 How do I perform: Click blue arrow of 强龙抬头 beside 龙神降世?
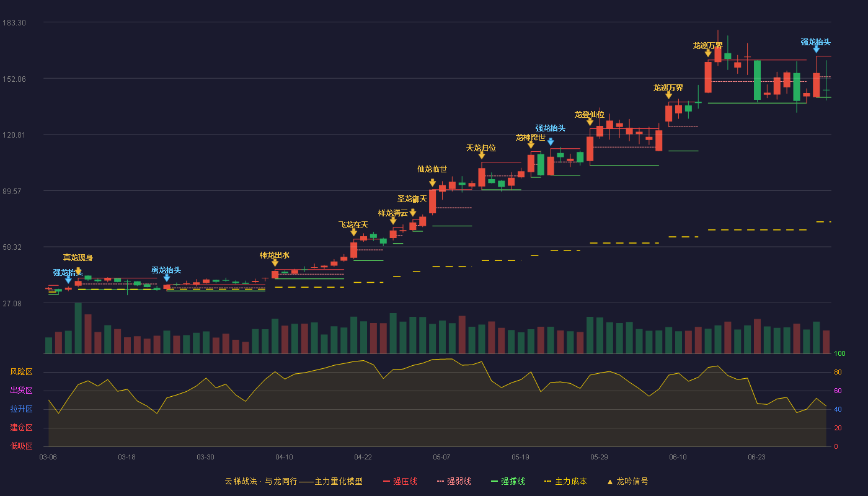tap(551, 141)
